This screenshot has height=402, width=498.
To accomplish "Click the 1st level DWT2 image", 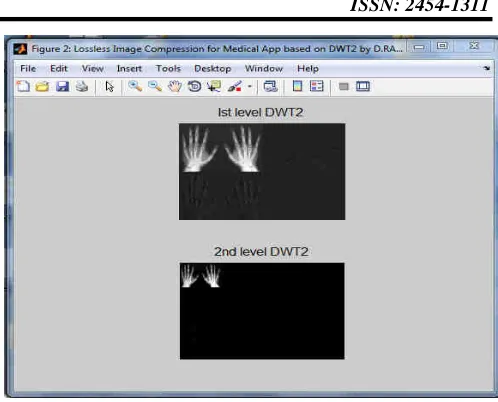I will [262, 171].
